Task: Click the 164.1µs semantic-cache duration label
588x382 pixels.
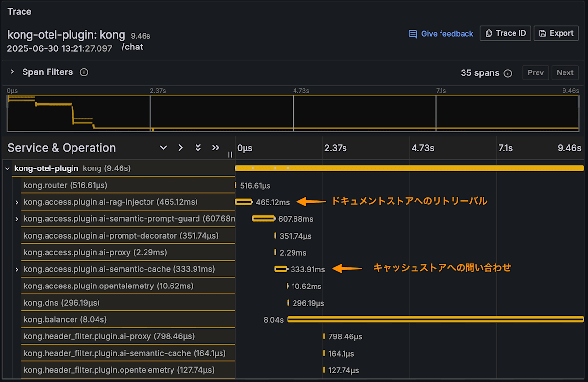Action: [x=341, y=354]
